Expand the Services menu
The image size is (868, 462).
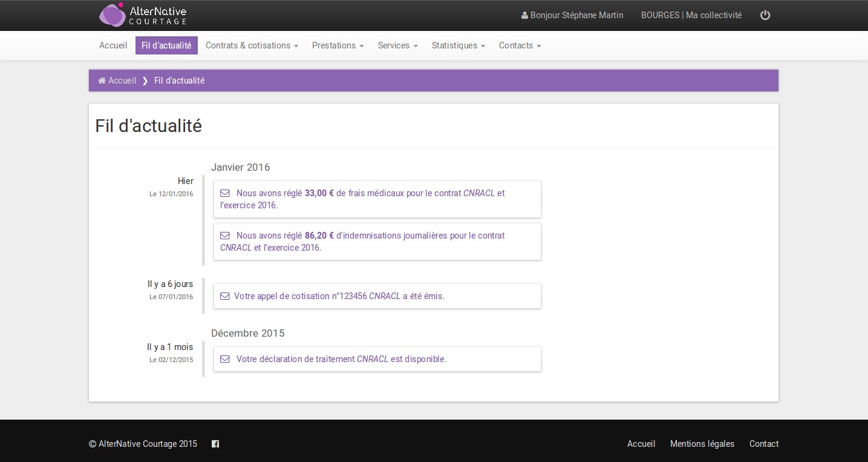point(397,45)
